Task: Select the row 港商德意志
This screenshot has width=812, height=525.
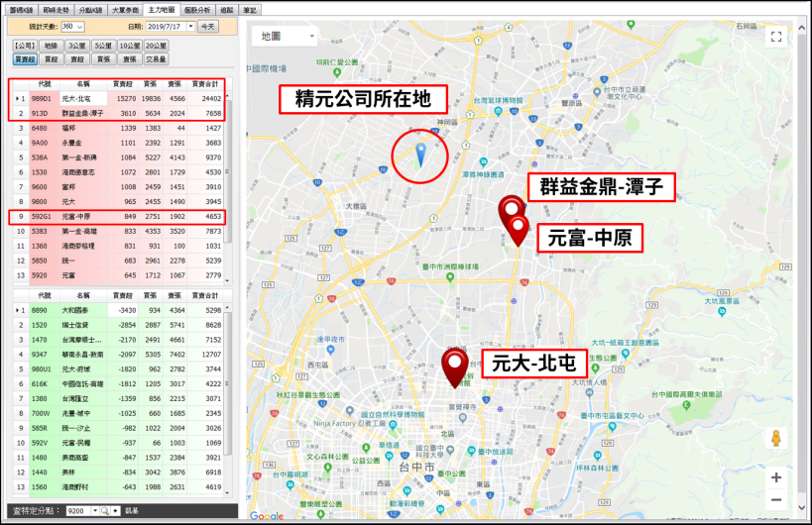Action: click(x=119, y=172)
